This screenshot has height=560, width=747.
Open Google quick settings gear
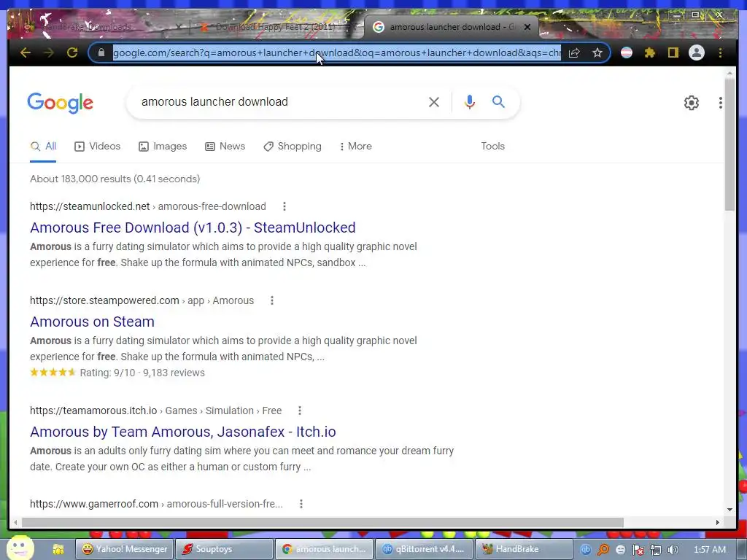(x=692, y=103)
